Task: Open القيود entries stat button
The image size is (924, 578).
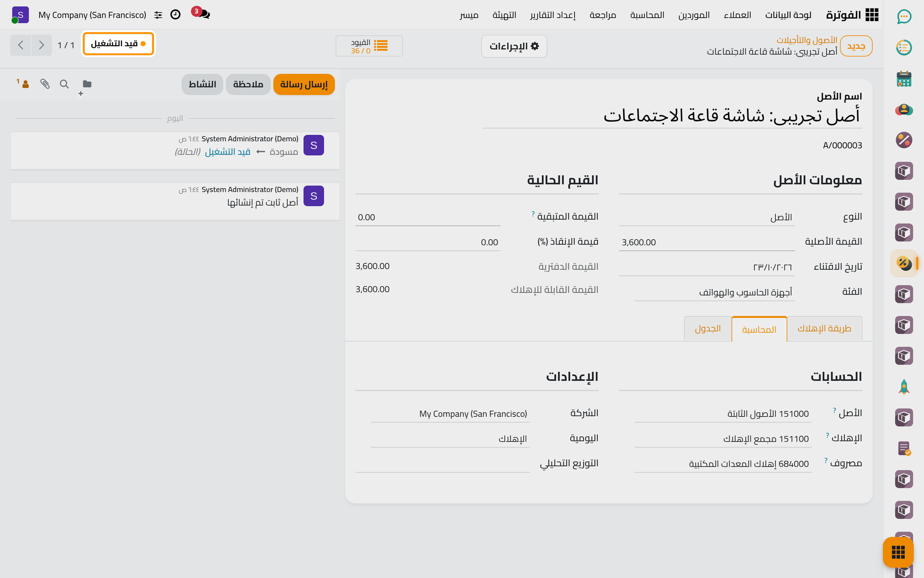Action: coord(369,46)
